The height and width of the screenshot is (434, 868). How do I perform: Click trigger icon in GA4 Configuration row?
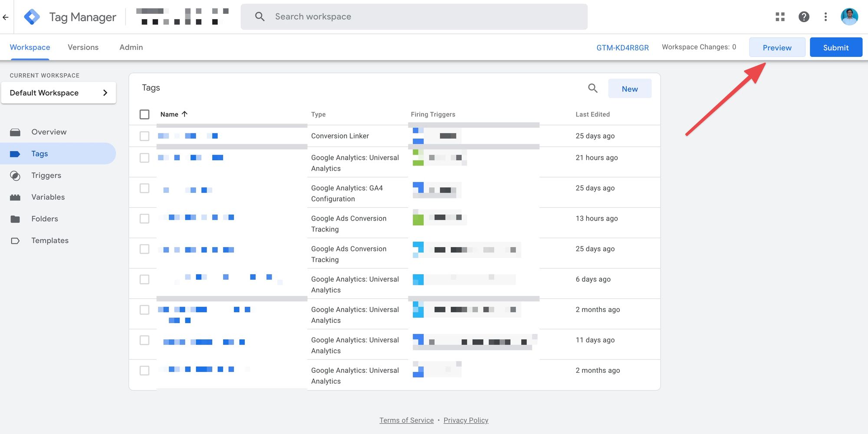(418, 188)
